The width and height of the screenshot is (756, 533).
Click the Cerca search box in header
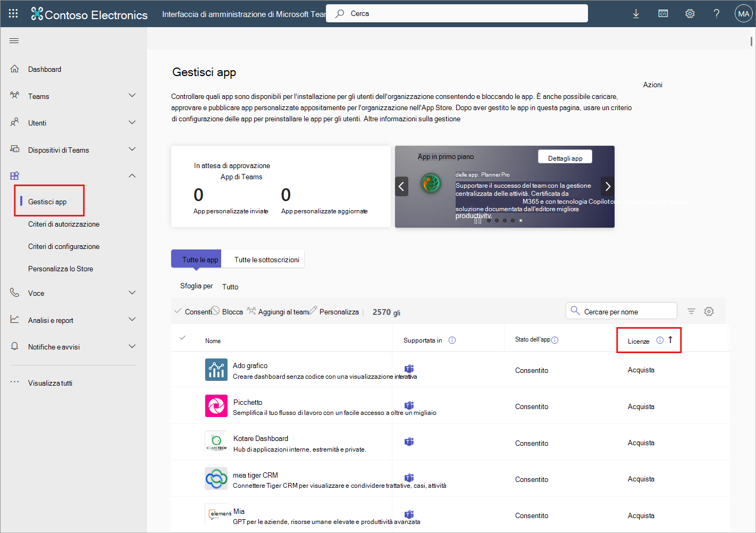(x=457, y=13)
